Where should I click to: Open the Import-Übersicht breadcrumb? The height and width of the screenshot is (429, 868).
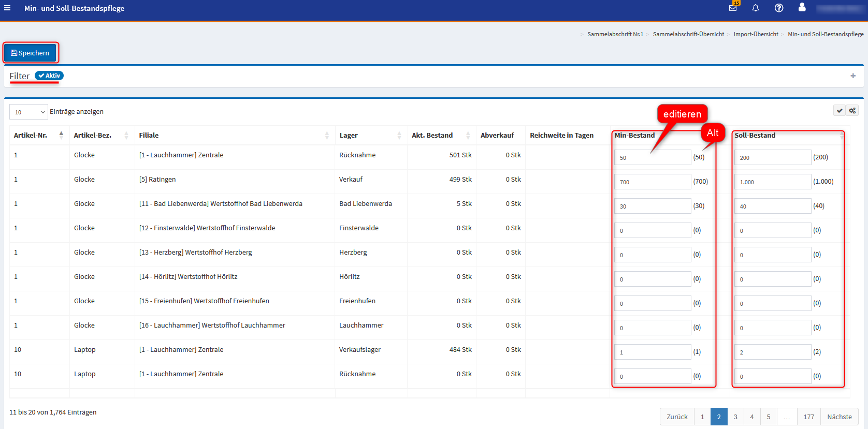pyautogui.click(x=756, y=34)
